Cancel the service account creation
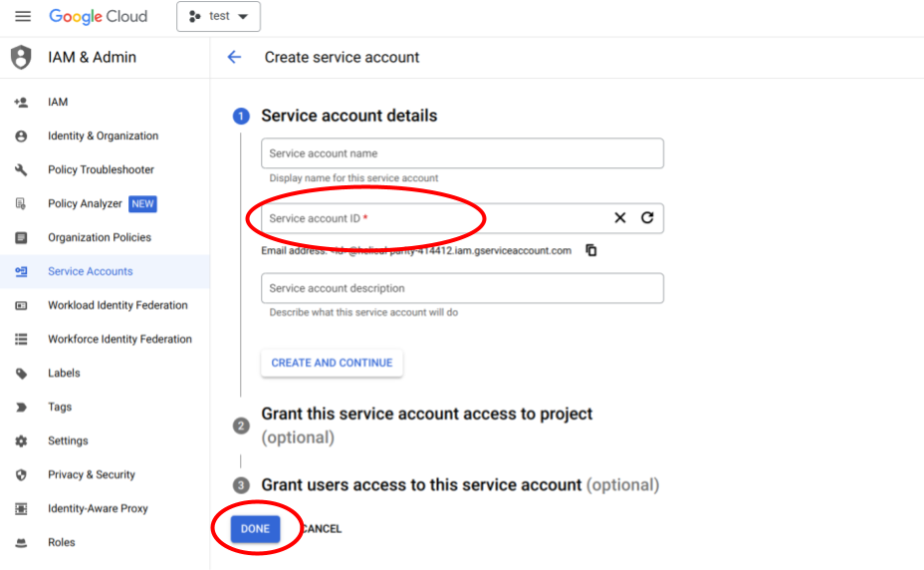The width and height of the screenshot is (924, 570). (x=321, y=529)
